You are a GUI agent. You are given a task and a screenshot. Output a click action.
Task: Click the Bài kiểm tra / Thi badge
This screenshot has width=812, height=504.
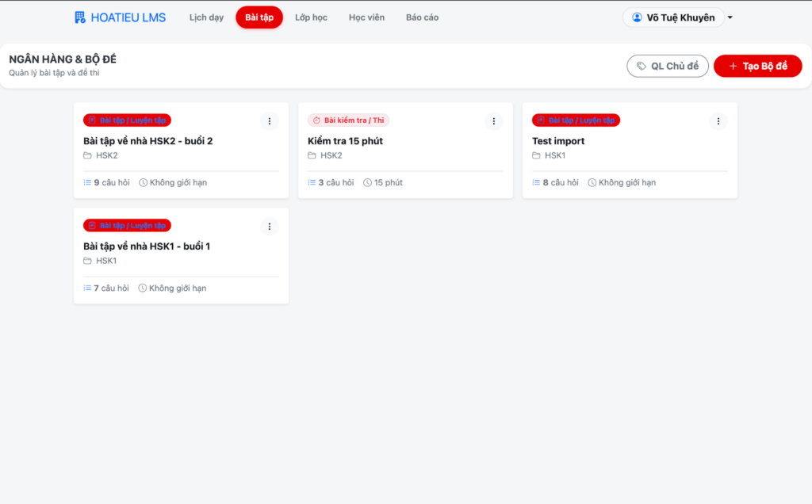coord(349,120)
